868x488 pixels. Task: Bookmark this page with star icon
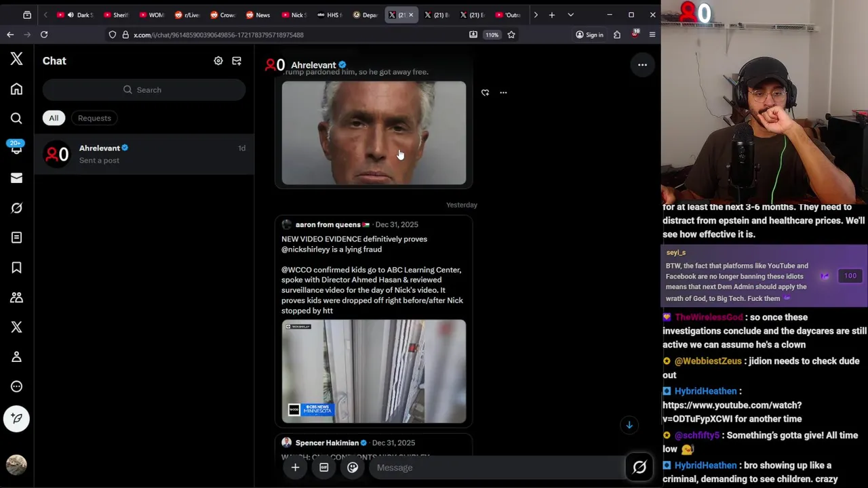click(x=511, y=35)
